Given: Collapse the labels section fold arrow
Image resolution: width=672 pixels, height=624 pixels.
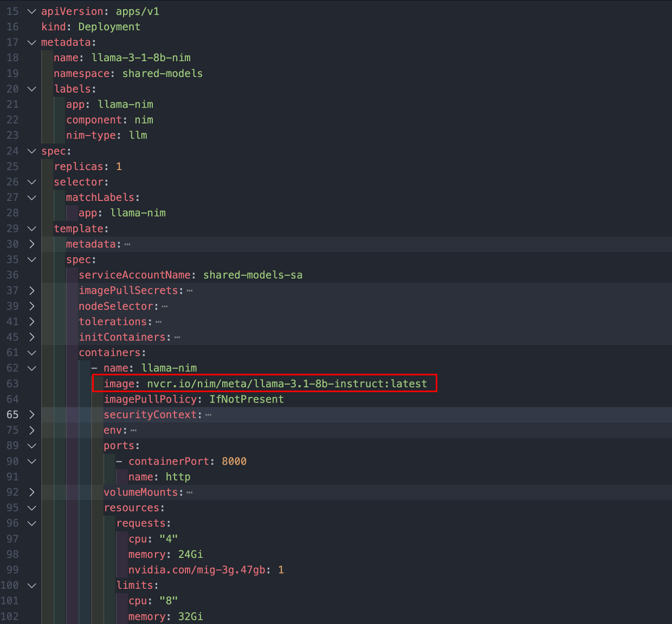Looking at the screenshot, I should tap(32, 89).
